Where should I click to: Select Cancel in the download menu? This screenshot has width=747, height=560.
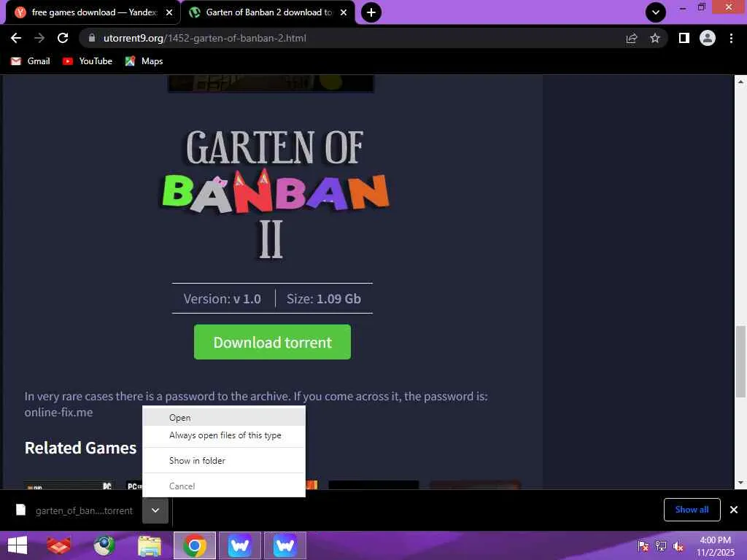point(224,486)
